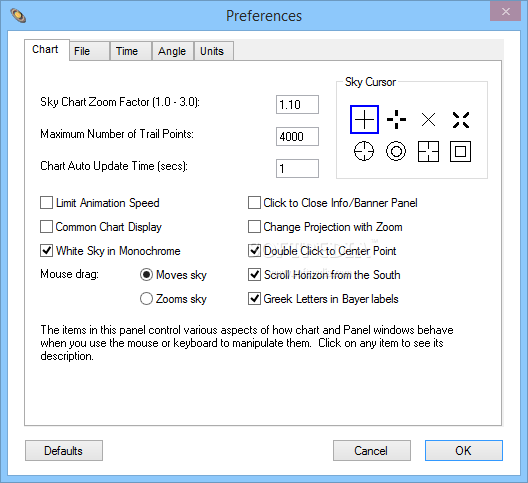Click the Sky Chart Zoom Factor field

297,104
